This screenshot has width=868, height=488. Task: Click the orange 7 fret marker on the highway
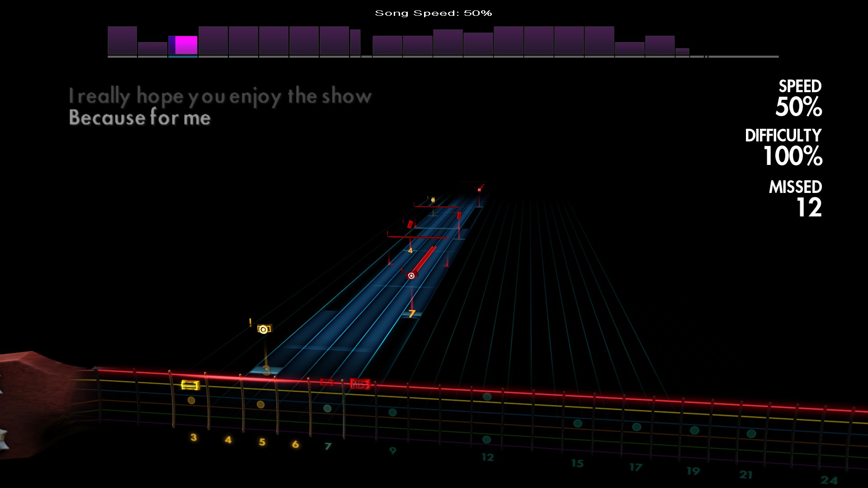pos(411,313)
